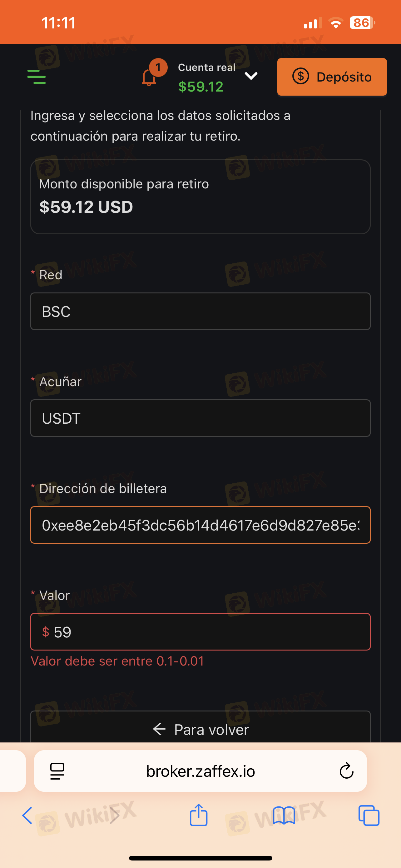Screen dimensions: 401x868
Task: Tap the $59.12 account balance
Action: [x=201, y=87]
